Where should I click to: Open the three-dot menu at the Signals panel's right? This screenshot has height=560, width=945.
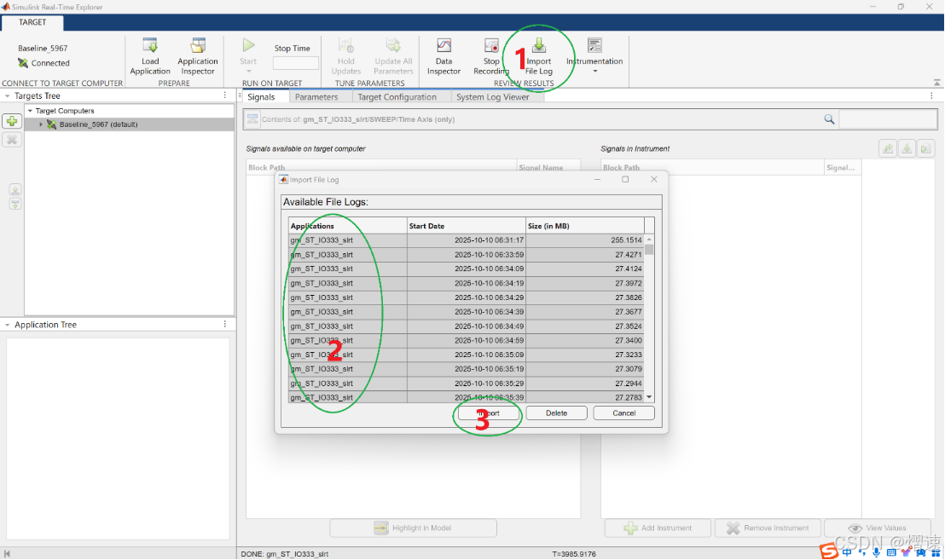931,95
